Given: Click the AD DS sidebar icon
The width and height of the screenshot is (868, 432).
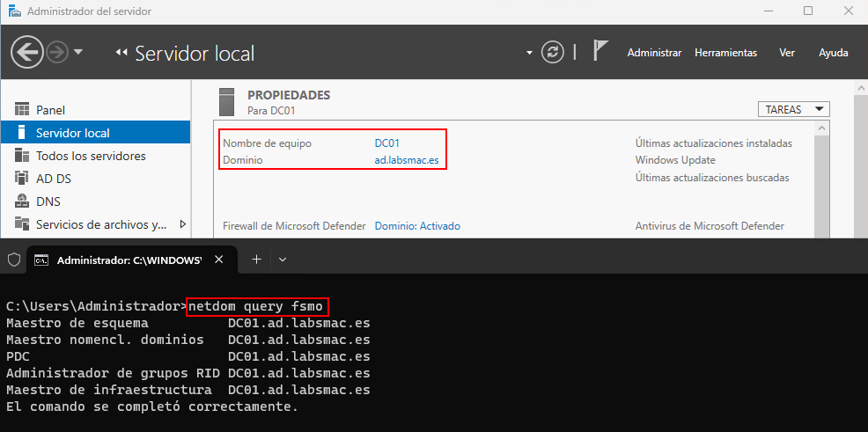Looking at the screenshot, I should pyautogui.click(x=23, y=179).
